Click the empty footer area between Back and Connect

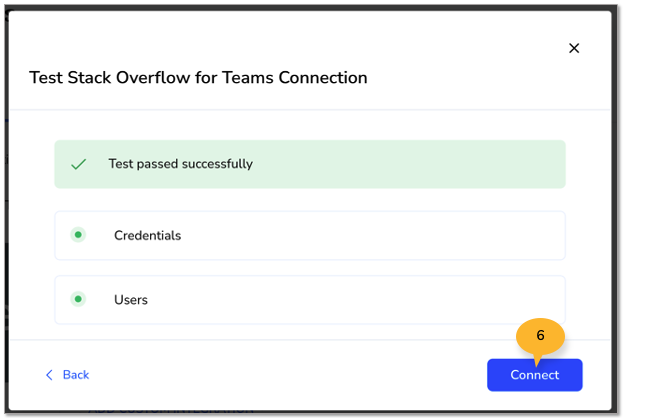pos(288,375)
